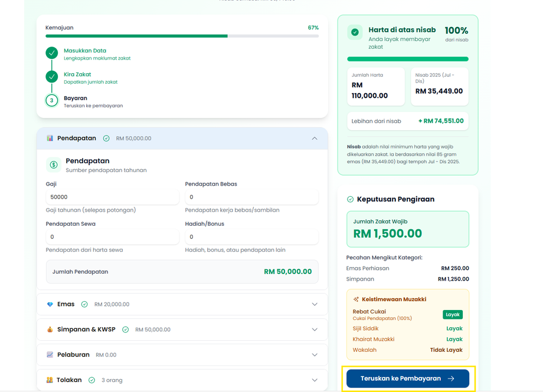Click the Gaji input field
The height and width of the screenshot is (392, 543).
coord(112,197)
